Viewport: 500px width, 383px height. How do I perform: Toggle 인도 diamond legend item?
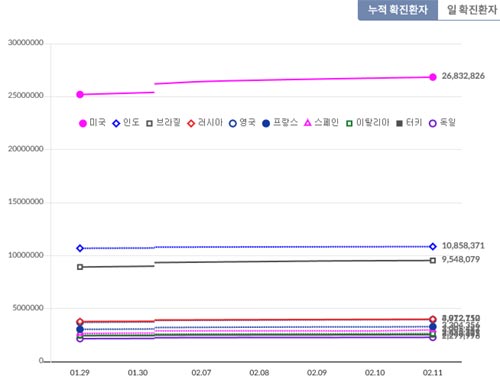[126, 123]
